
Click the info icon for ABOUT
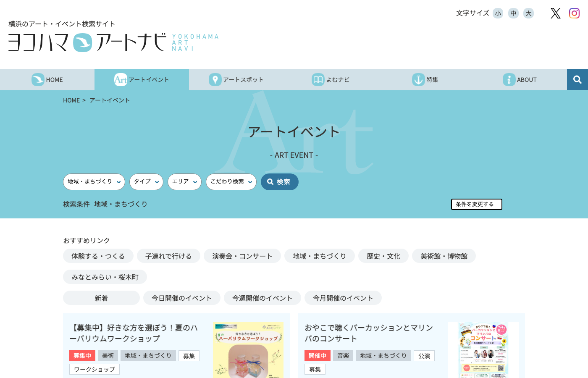(509, 79)
